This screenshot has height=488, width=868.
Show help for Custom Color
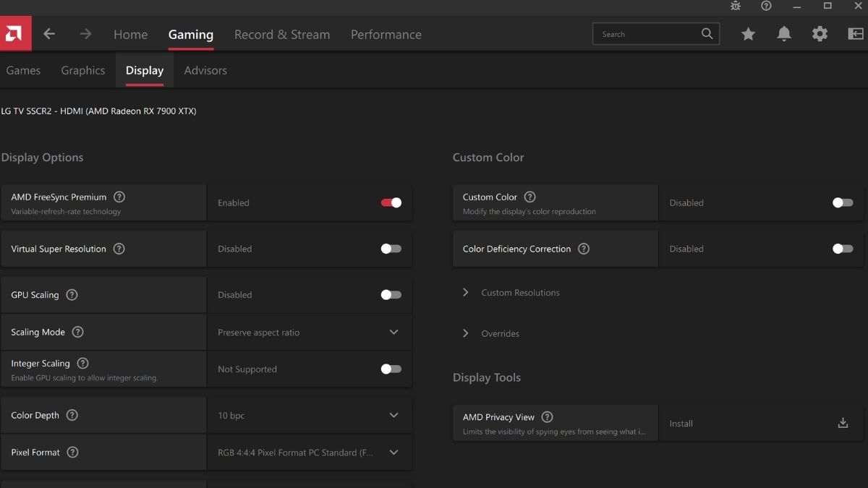(x=530, y=197)
